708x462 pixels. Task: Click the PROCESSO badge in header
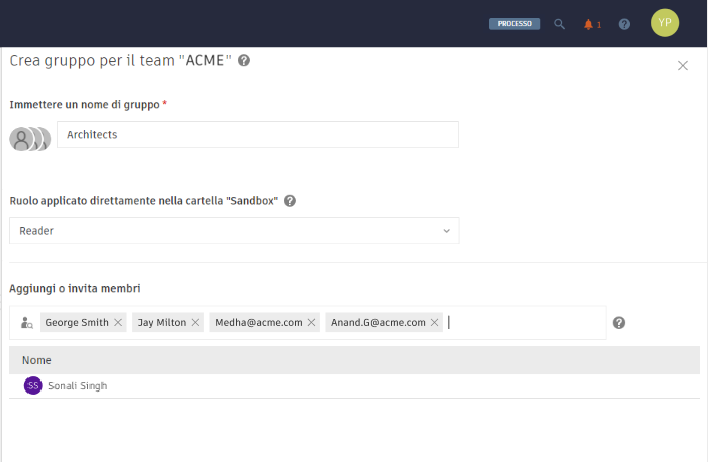(x=514, y=23)
